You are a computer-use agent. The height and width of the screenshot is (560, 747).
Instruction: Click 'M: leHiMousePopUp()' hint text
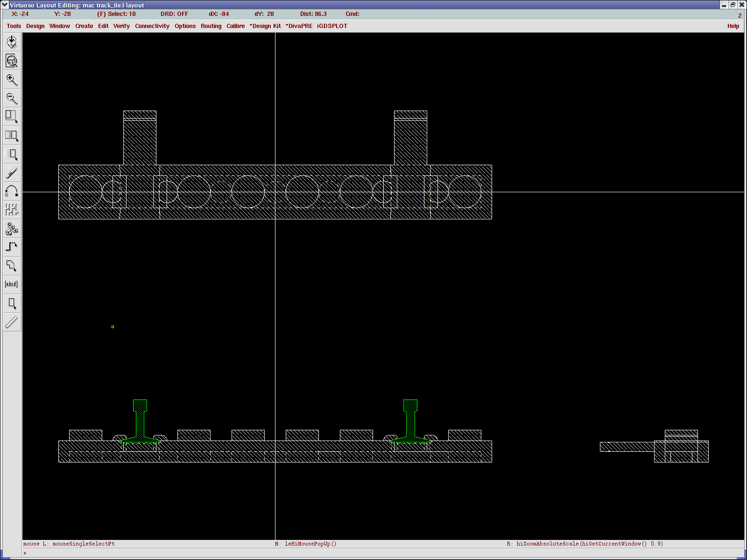[305, 544]
